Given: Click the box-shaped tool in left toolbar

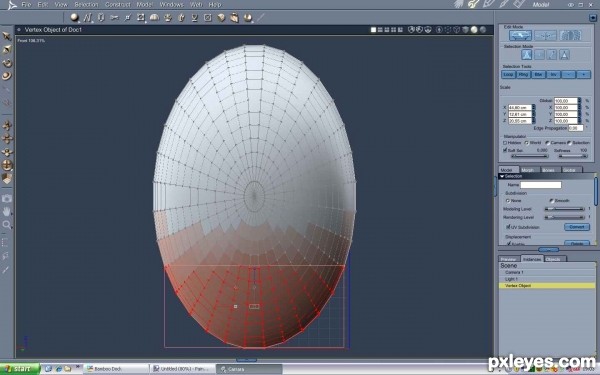Looking at the screenshot, I should (7, 178).
